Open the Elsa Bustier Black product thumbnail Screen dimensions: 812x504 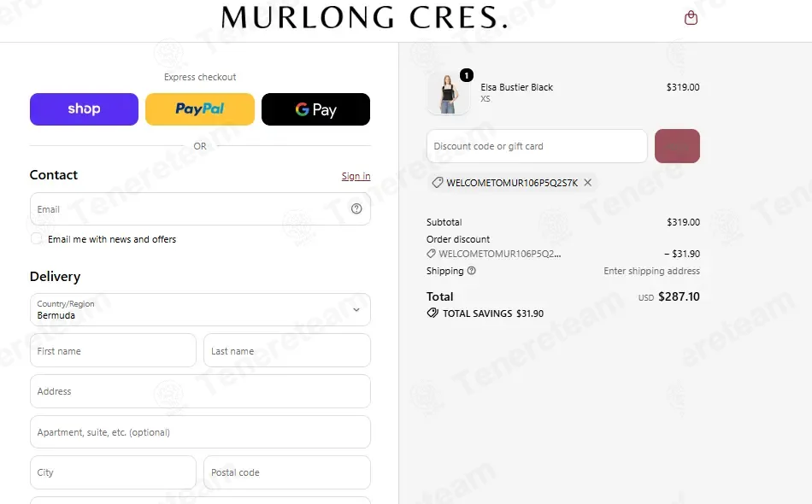448,93
